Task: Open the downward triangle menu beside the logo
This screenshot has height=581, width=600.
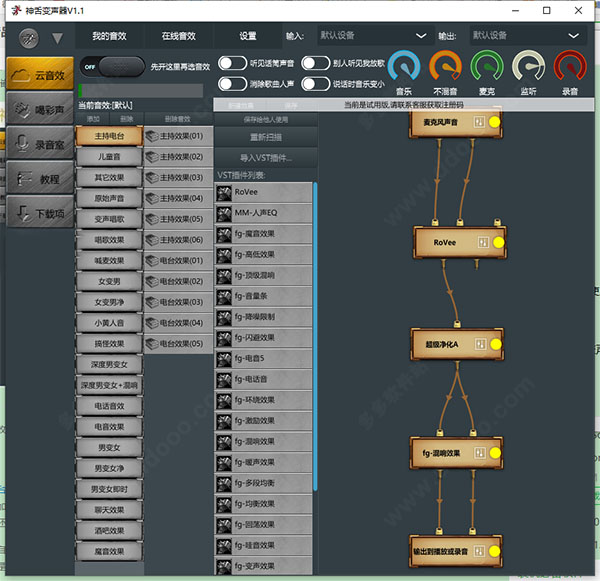Action: [x=57, y=38]
